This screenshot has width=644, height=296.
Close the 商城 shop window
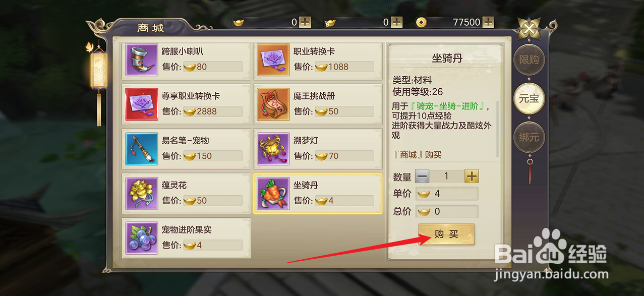[529, 29]
